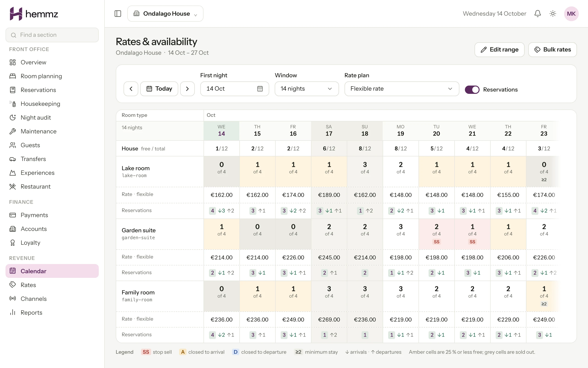
Task: Click the Family room row label
Action: point(160,296)
